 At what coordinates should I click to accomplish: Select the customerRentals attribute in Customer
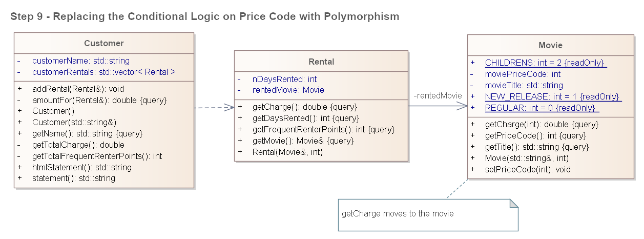coord(104,72)
